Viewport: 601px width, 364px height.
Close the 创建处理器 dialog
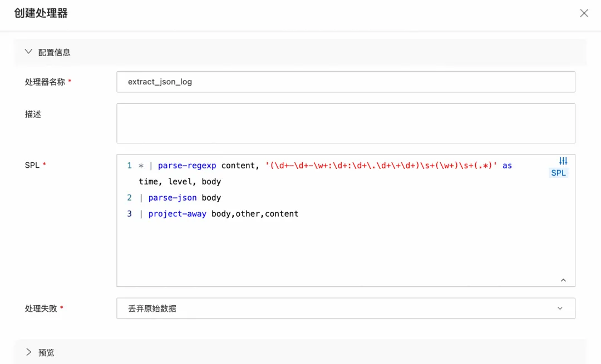[x=584, y=13]
